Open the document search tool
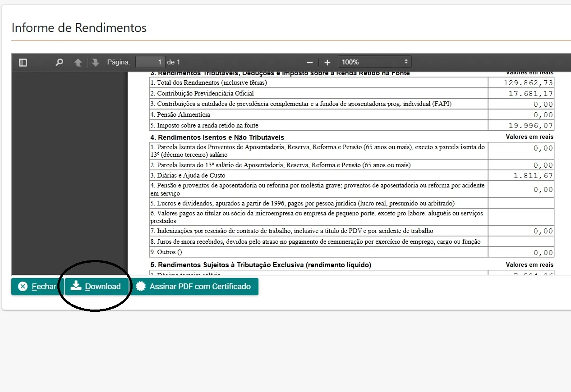The image size is (571, 392). (59, 62)
